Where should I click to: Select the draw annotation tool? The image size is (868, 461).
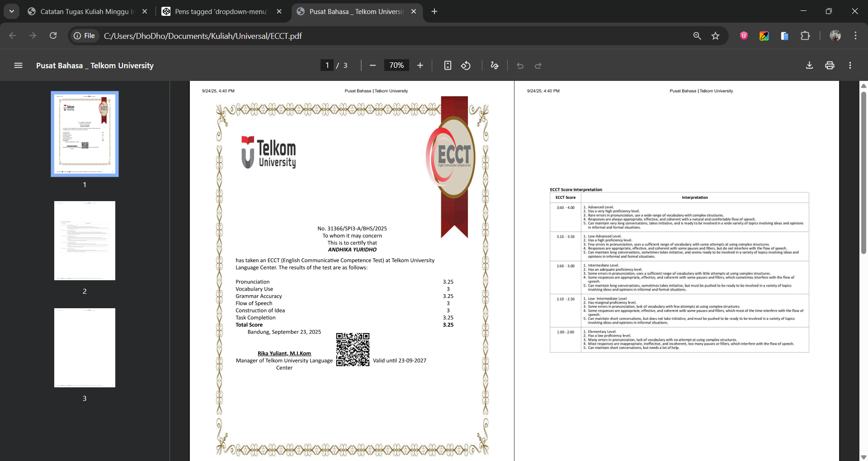tap(495, 66)
